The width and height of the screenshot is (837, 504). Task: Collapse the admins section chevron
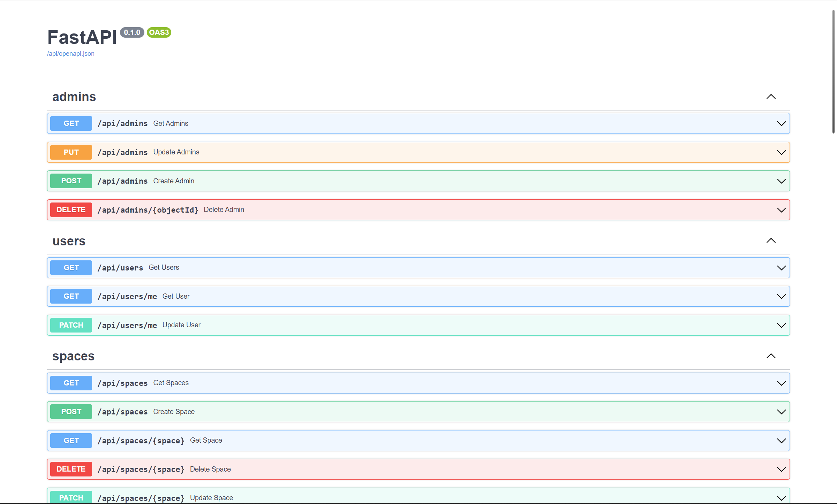[771, 97]
